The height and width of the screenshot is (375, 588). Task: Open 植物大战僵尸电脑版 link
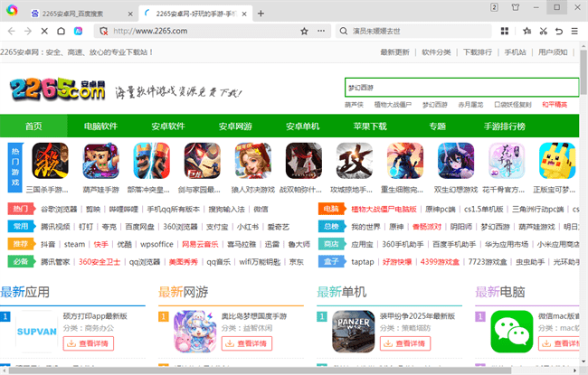[384, 209]
